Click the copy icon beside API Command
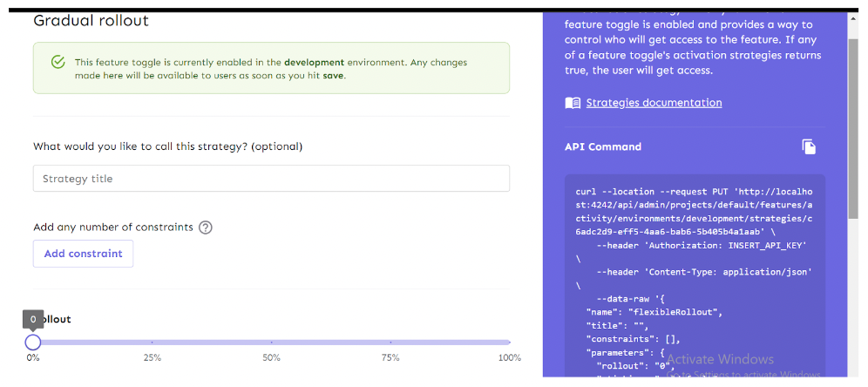 point(809,146)
